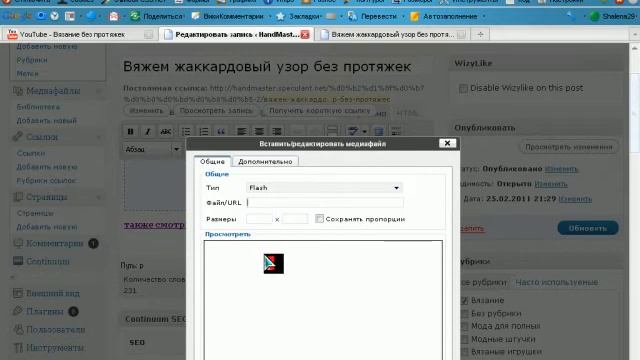Toggle bold formatting in the post editor
This screenshot has height=360, width=640.
pyautogui.click(x=130, y=131)
